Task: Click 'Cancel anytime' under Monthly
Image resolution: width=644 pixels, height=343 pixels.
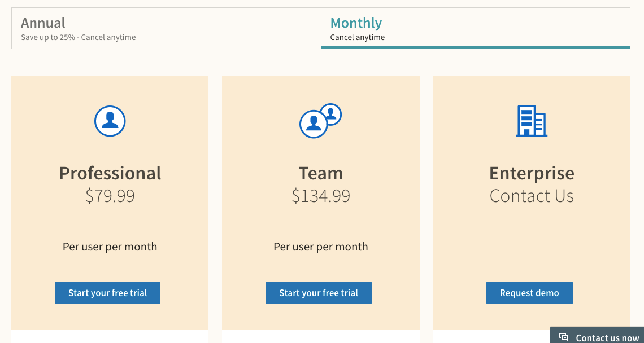Action: tap(358, 37)
